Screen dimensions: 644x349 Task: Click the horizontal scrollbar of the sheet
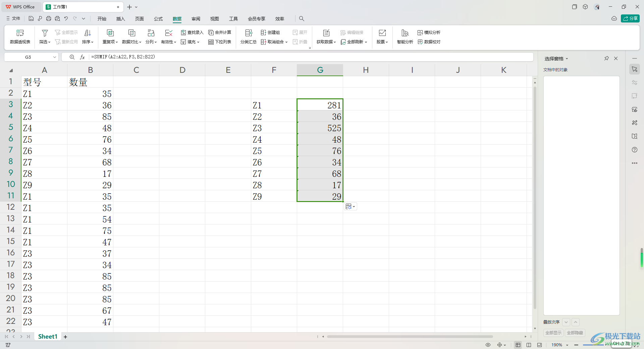(x=410, y=337)
